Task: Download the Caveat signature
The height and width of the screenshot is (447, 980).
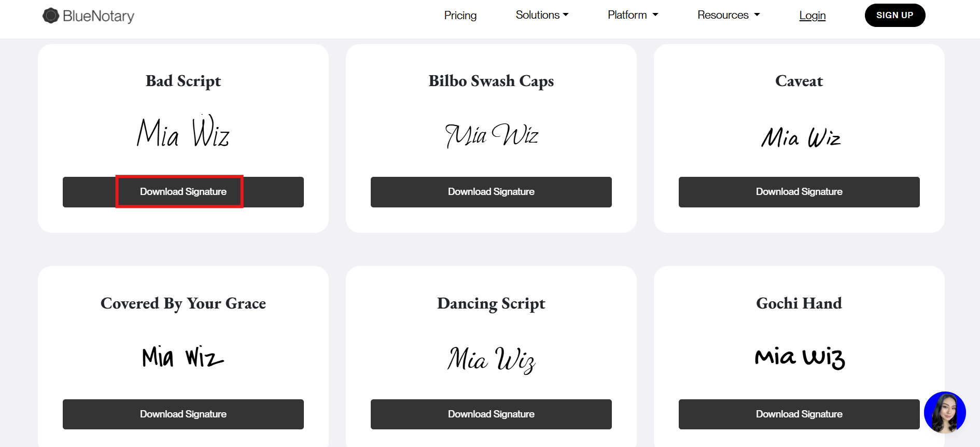Action: tap(799, 192)
